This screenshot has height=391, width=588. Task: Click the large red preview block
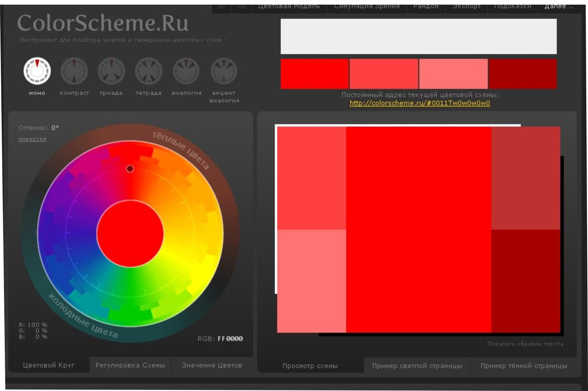tap(419, 230)
